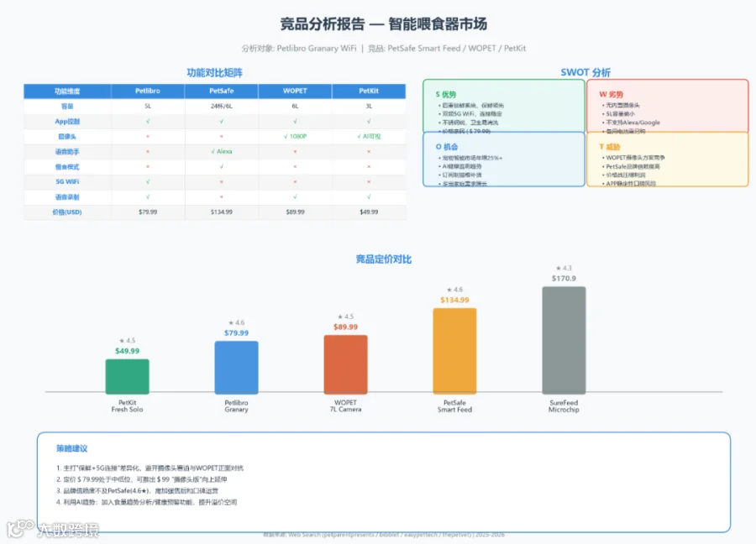Click the gray SureFeed Microchip bar
756x544 pixels.
tap(564, 340)
